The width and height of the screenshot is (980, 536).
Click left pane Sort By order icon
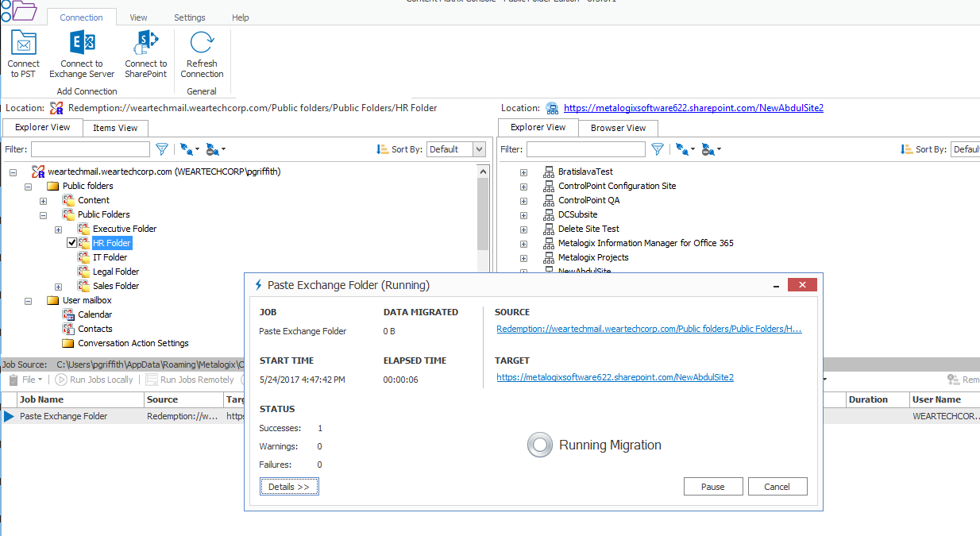[x=382, y=149]
